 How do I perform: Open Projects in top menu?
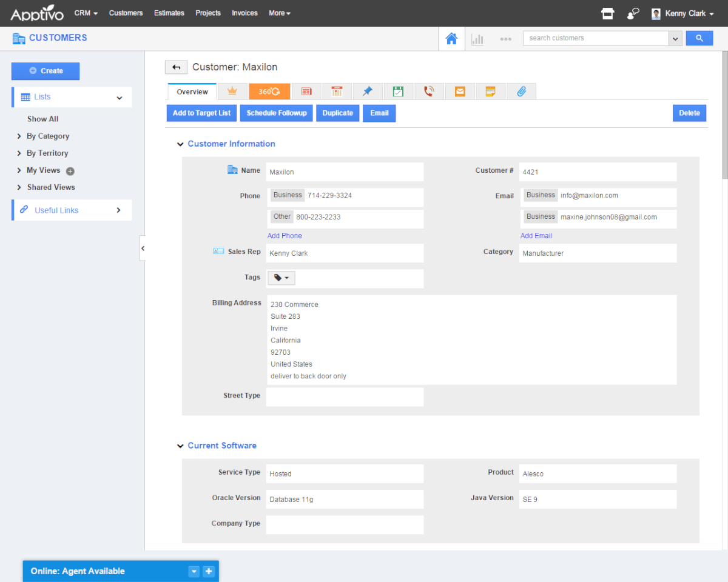point(208,13)
